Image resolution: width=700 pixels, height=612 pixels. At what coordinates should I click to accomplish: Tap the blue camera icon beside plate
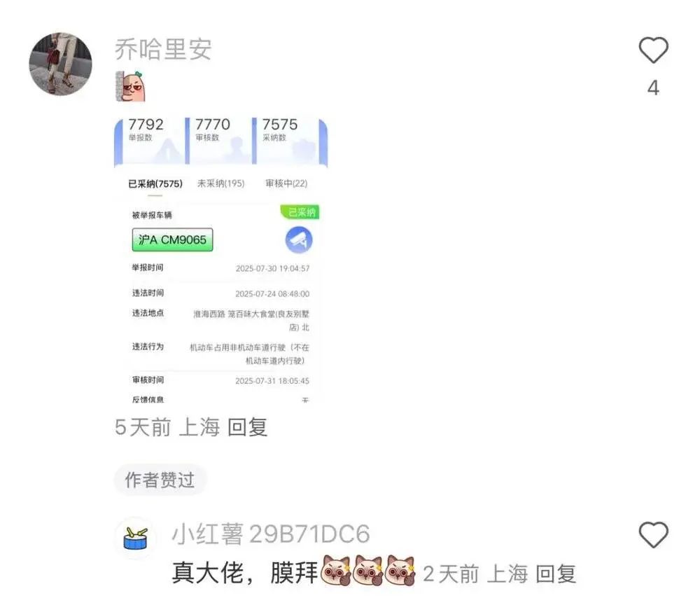tap(299, 240)
